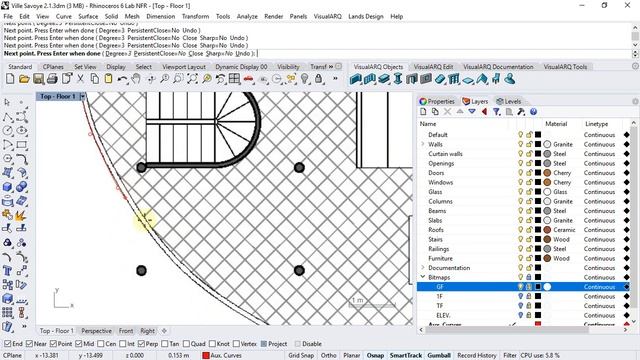This screenshot has height=360, width=640.
Task: Open the VisualARQ menu
Action: pyautogui.click(x=327, y=16)
